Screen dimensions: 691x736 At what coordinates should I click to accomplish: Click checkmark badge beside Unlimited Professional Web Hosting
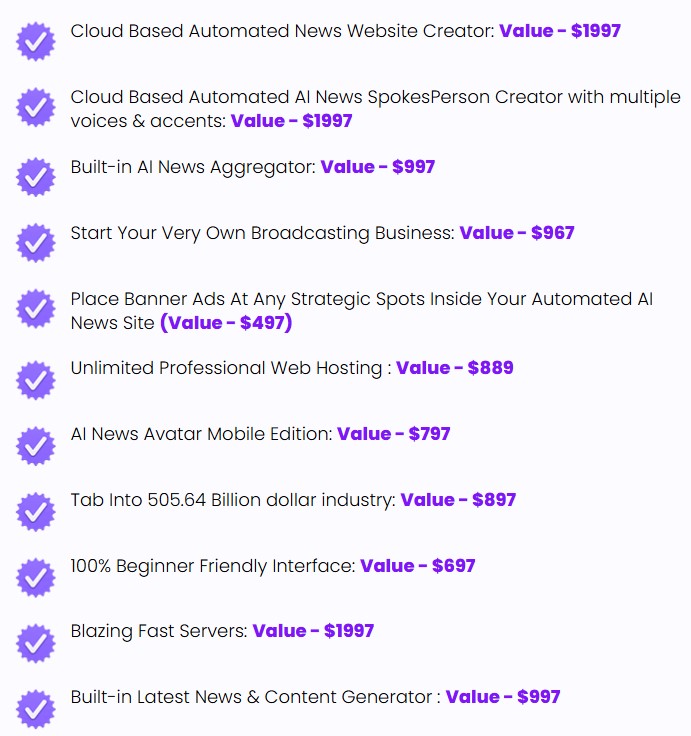(36, 379)
